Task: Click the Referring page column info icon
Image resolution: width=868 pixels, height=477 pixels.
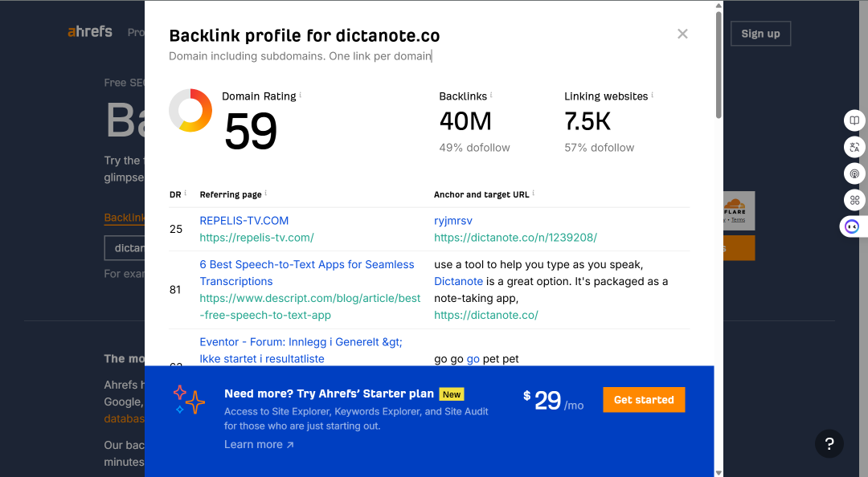Action: click(266, 193)
